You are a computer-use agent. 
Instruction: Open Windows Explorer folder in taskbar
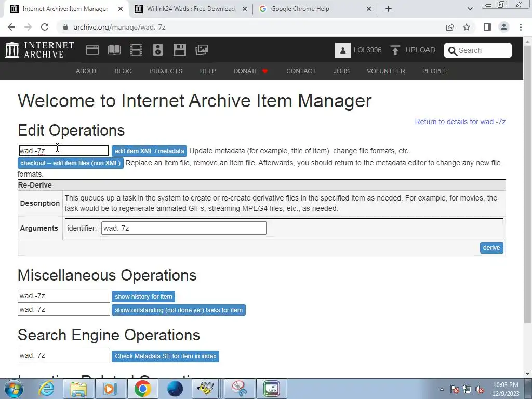pos(78,389)
